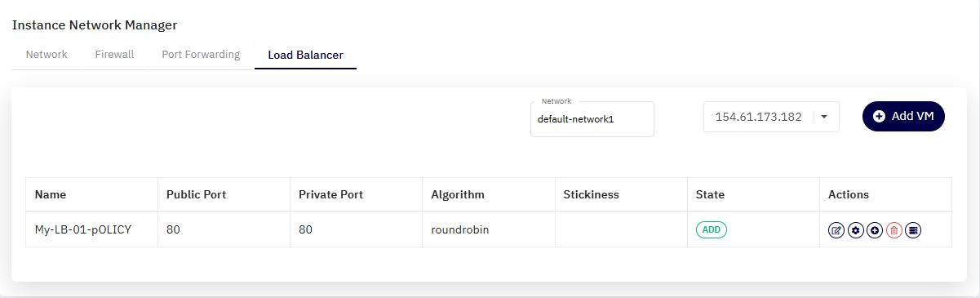
Task: Select the Load Balancer tab
Action: [305, 56]
